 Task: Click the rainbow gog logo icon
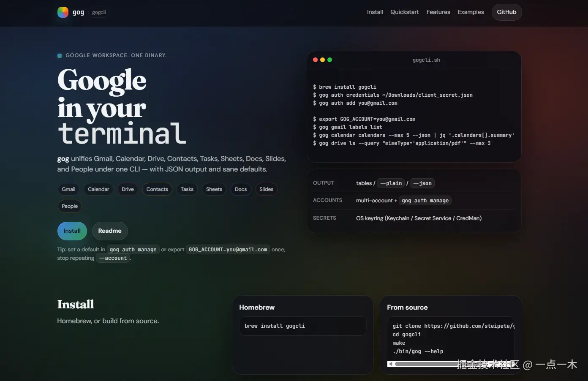pos(63,12)
